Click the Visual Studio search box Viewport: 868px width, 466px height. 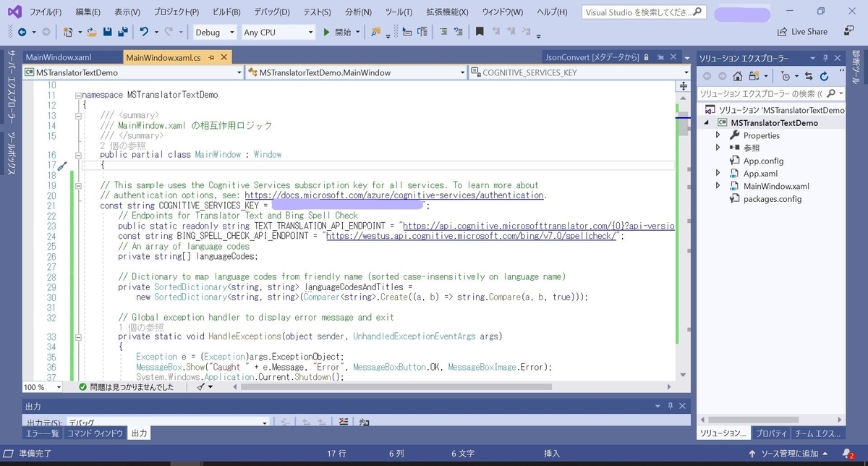point(644,12)
